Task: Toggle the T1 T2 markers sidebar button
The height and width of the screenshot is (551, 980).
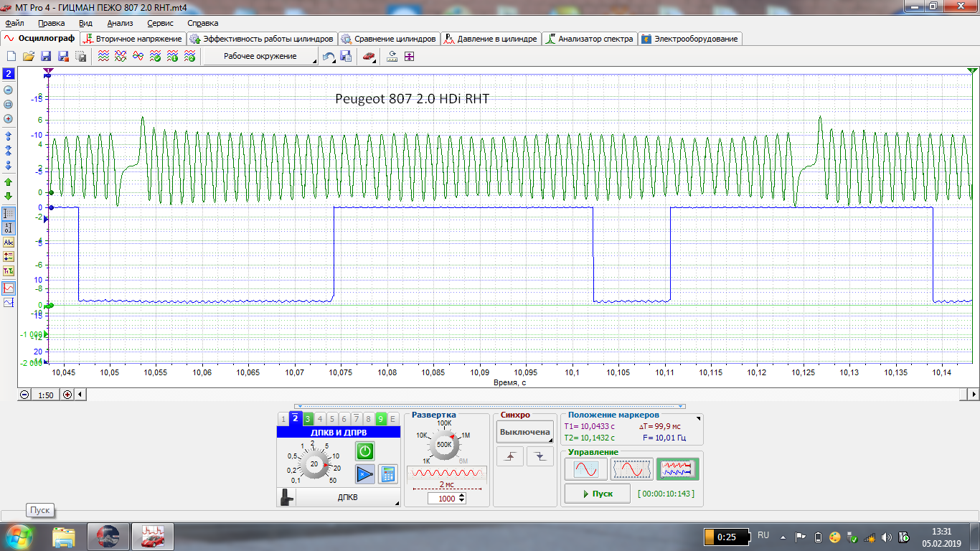Action: [x=9, y=270]
